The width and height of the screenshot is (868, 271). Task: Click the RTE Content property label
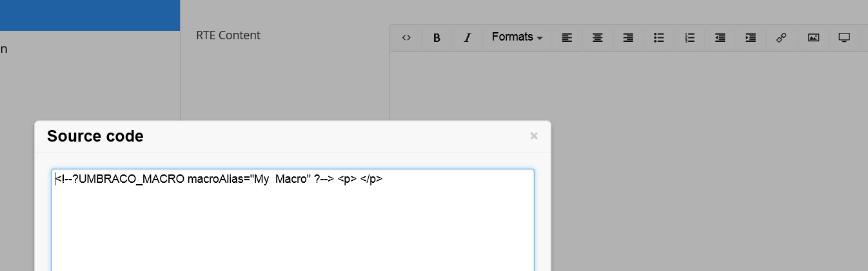pos(228,35)
